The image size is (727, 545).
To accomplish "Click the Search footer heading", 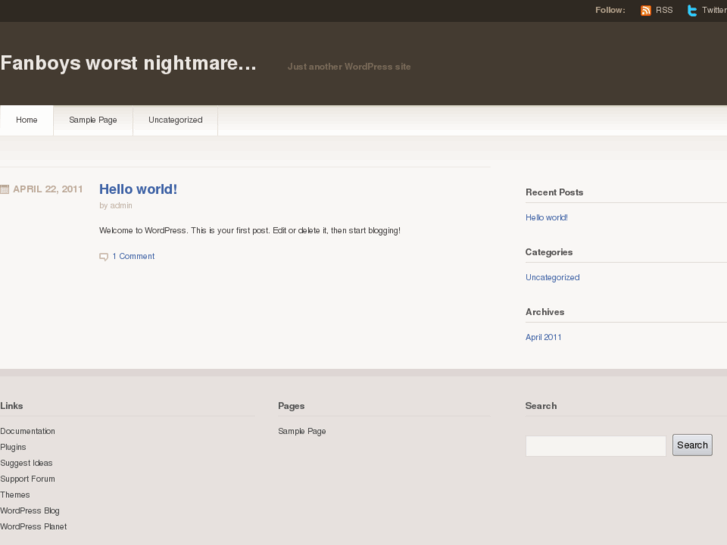I will click(541, 406).
